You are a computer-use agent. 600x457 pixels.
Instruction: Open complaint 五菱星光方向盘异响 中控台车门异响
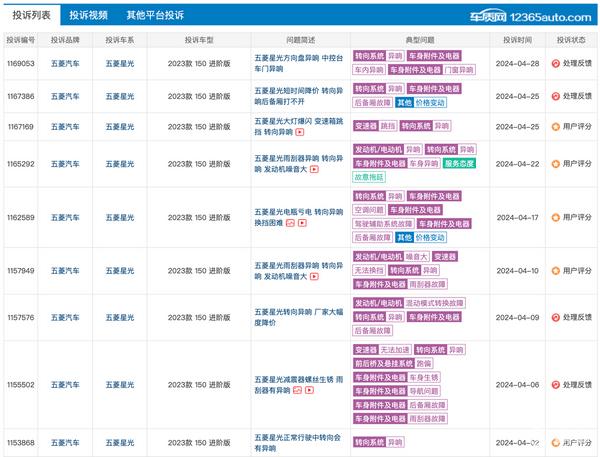tap(298, 63)
